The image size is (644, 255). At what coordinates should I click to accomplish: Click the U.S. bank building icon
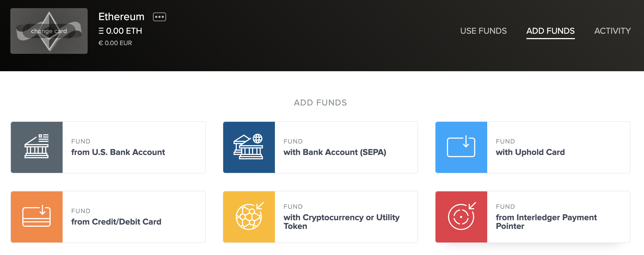click(x=36, y=147)
